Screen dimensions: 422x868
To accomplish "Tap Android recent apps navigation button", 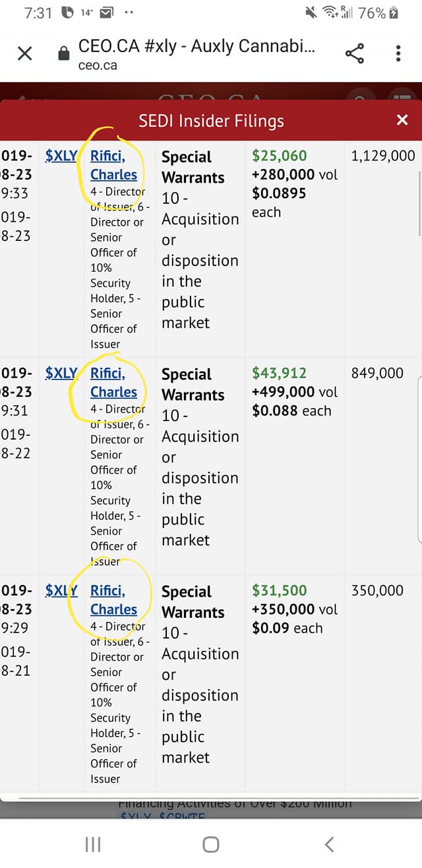I will [93, 844].
